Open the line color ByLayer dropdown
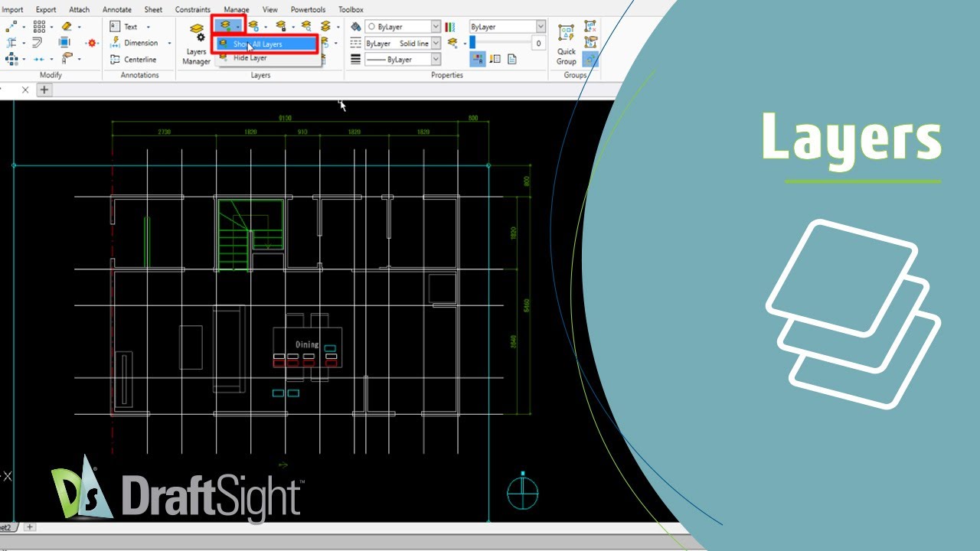Viewport: 980px width, 551px height. [403, 27]
